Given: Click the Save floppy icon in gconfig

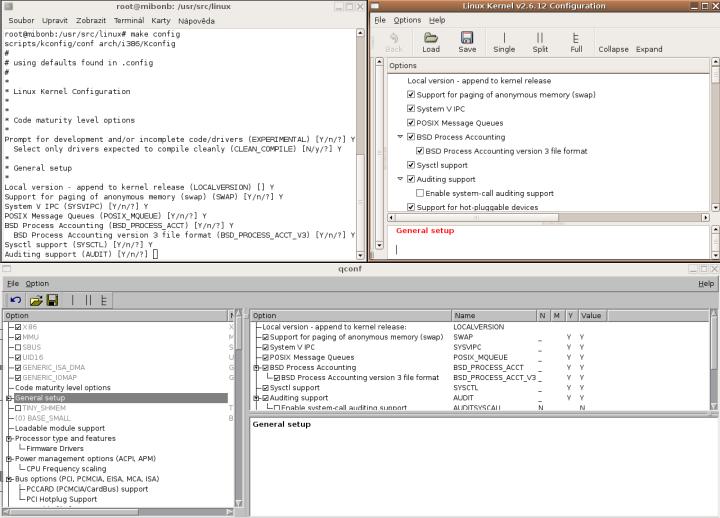Looking at the screenshot, I should [467, 37].
